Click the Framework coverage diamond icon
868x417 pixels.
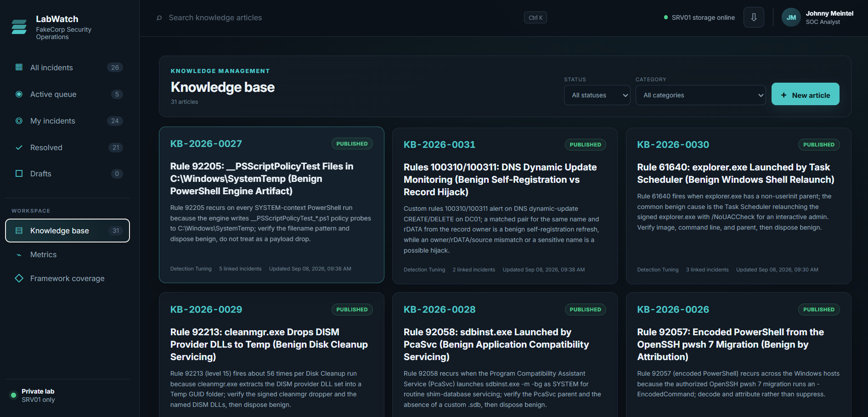pos(19,278)
